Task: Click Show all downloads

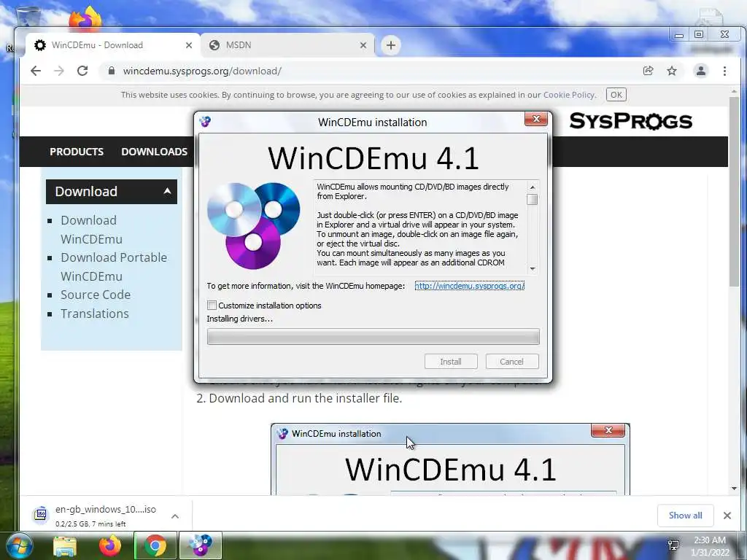Action: coord(685,516)
